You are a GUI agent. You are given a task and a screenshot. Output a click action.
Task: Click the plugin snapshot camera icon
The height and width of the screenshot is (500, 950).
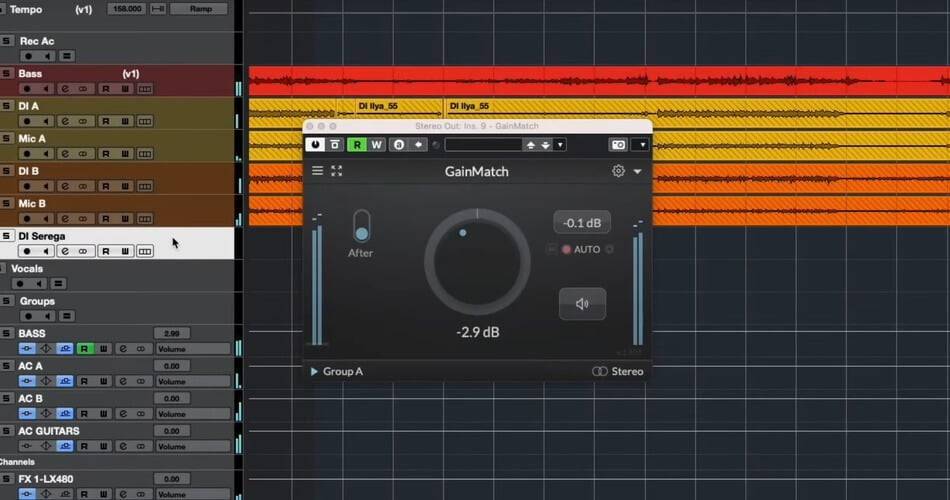618,145
